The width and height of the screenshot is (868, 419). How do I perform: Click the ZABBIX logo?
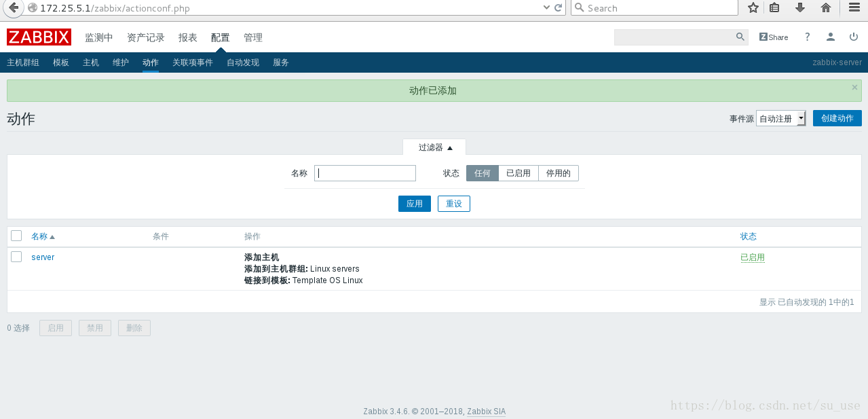39,37
